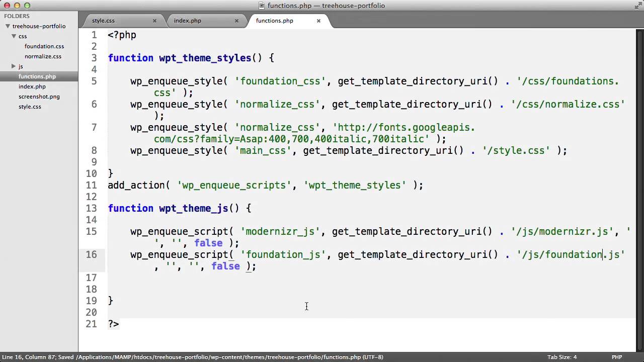Click 'modernizr_js' string on line 15
644x362 pixels.
[x=280, y=231]
